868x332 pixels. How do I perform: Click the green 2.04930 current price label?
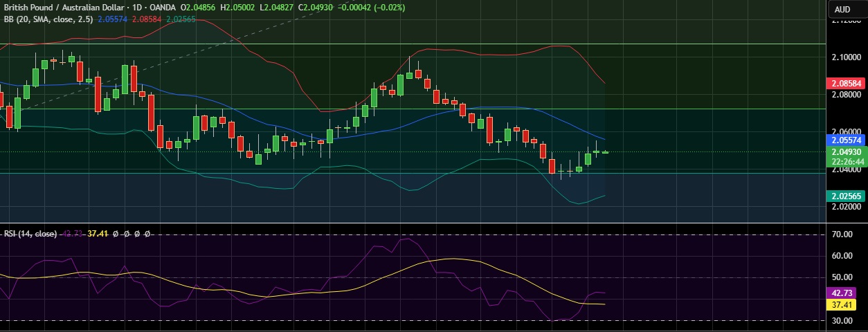[x=847, y=151]
